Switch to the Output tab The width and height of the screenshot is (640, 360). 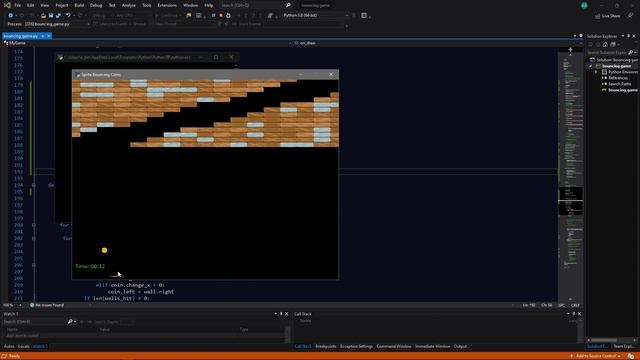pos(460,347)
